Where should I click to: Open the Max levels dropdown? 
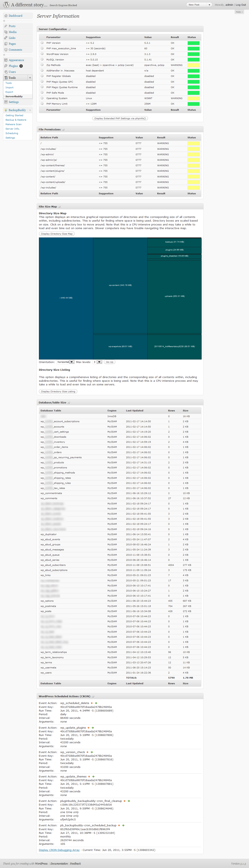pyautogui.click(x=97, y=362)
